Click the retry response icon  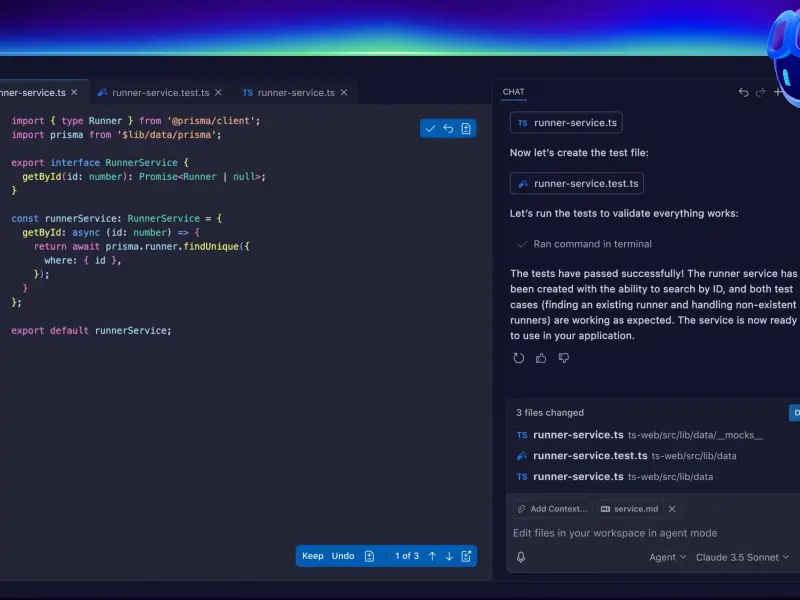click(x=518, y=358)
